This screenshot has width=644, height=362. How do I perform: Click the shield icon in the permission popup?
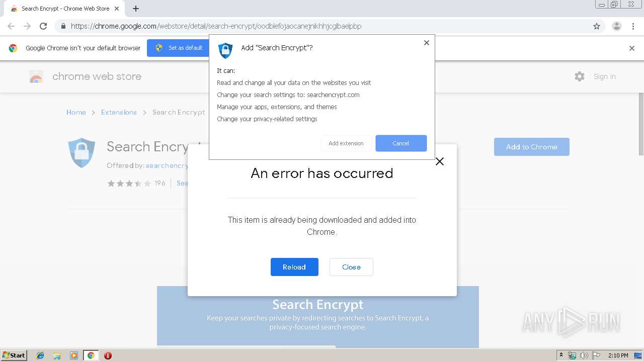click(x=225, y=50)
